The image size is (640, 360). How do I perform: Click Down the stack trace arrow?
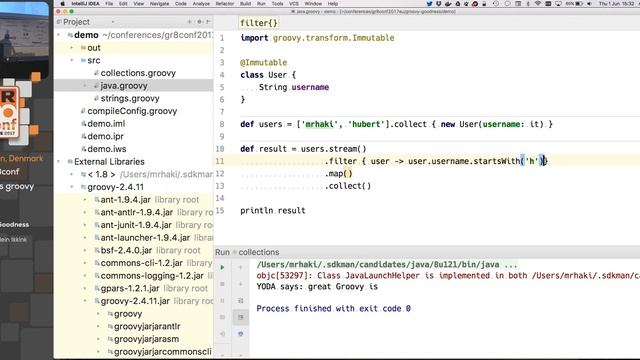(240, 284)
